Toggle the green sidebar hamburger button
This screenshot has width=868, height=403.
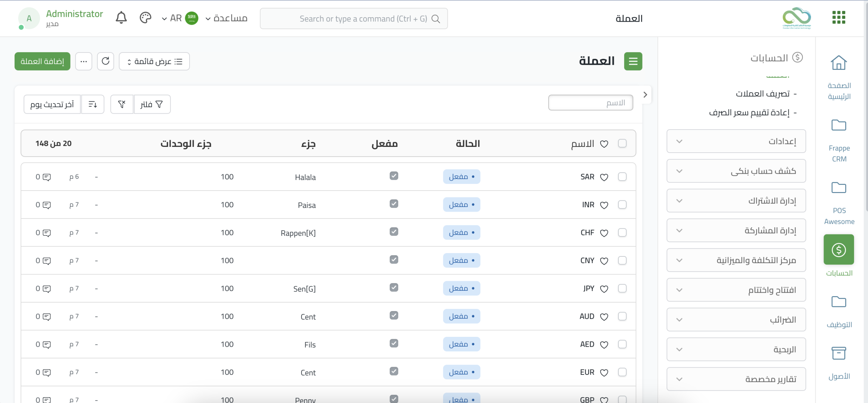pyautogui.click(x=633, y=61)
